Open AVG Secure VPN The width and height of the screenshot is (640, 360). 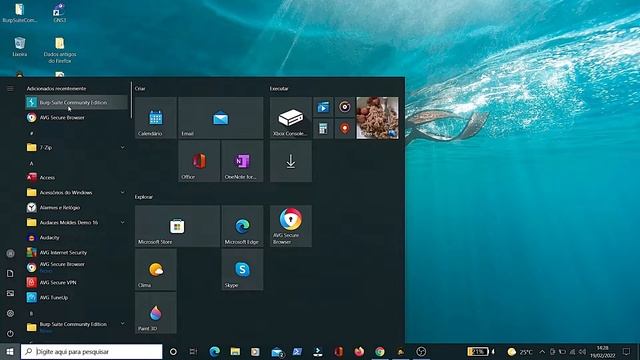76,282
